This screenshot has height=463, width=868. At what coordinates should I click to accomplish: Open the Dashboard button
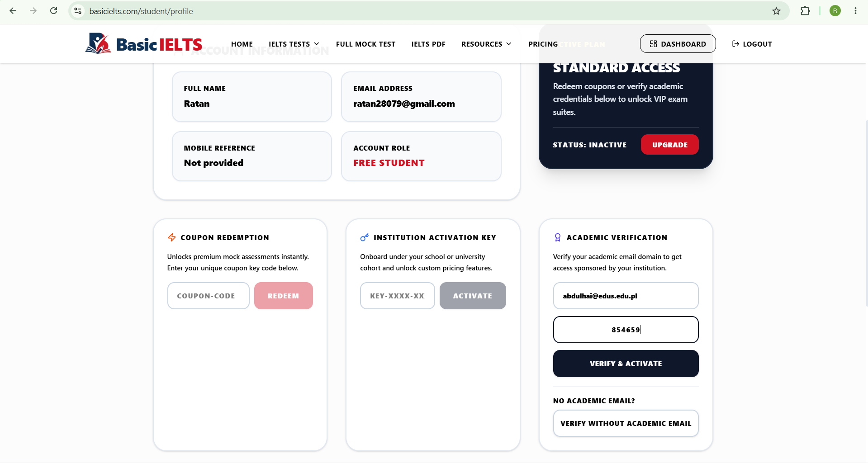pos(678,44)
